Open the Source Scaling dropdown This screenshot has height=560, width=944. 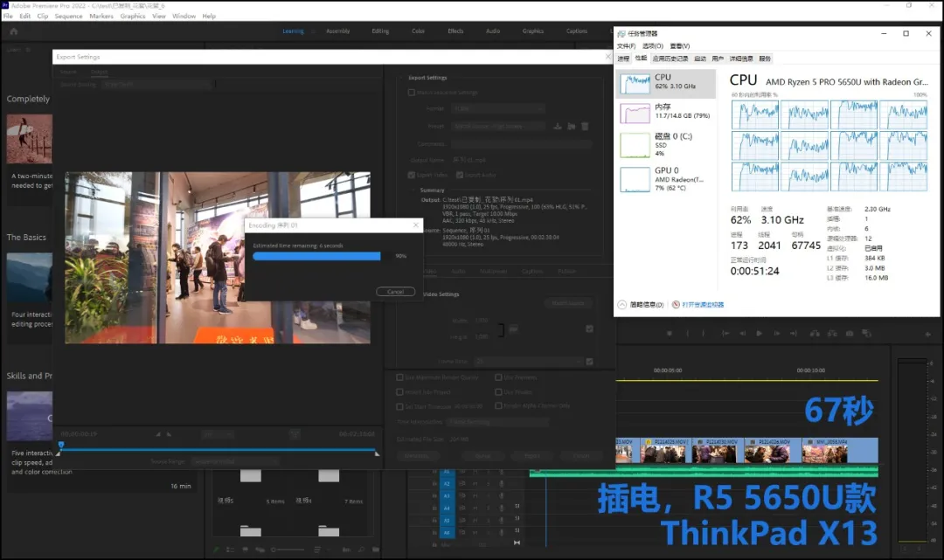(x=157, y=85)
